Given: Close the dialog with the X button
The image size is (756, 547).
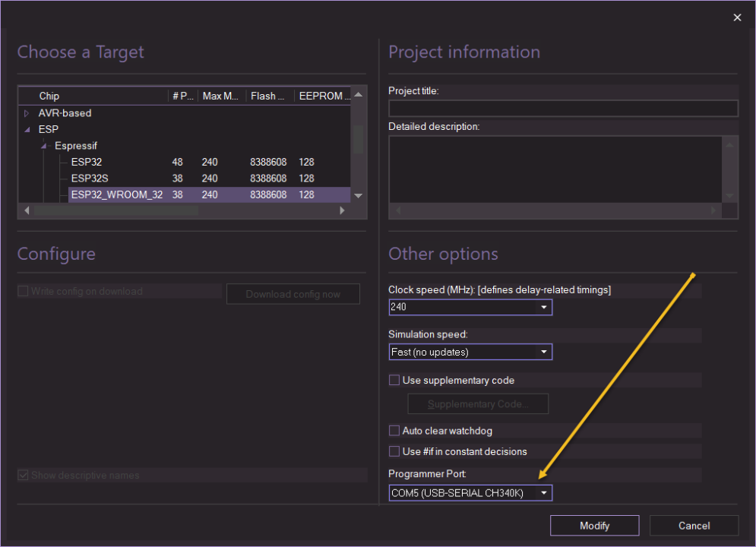Looking at the screenshot, I should pyautogui.click(x=737, y=17).
